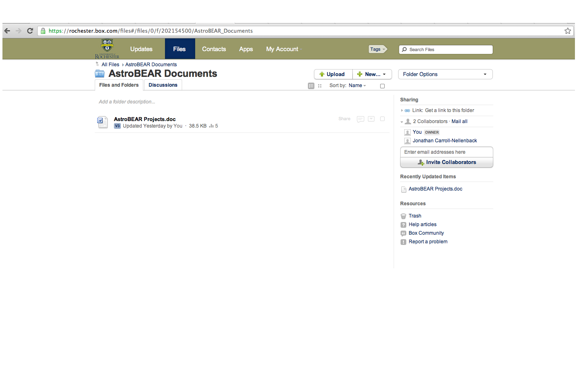
Task: Click the search magnifier icon
Action: (404, 49)
